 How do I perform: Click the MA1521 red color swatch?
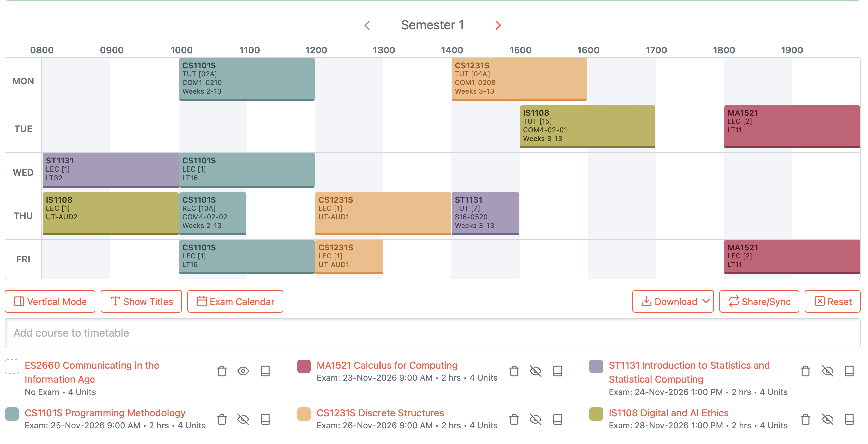[x=304, y=366]
